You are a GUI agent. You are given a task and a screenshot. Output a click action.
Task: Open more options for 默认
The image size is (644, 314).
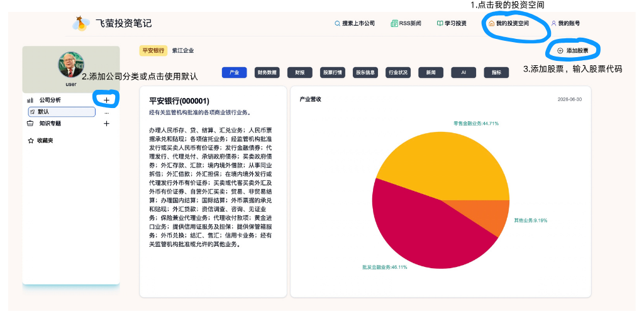pyautogui.click(x=106, y=112)
